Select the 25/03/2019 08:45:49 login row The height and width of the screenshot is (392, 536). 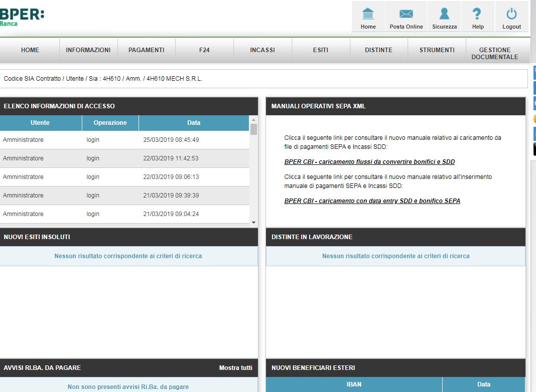pos(124,140)
